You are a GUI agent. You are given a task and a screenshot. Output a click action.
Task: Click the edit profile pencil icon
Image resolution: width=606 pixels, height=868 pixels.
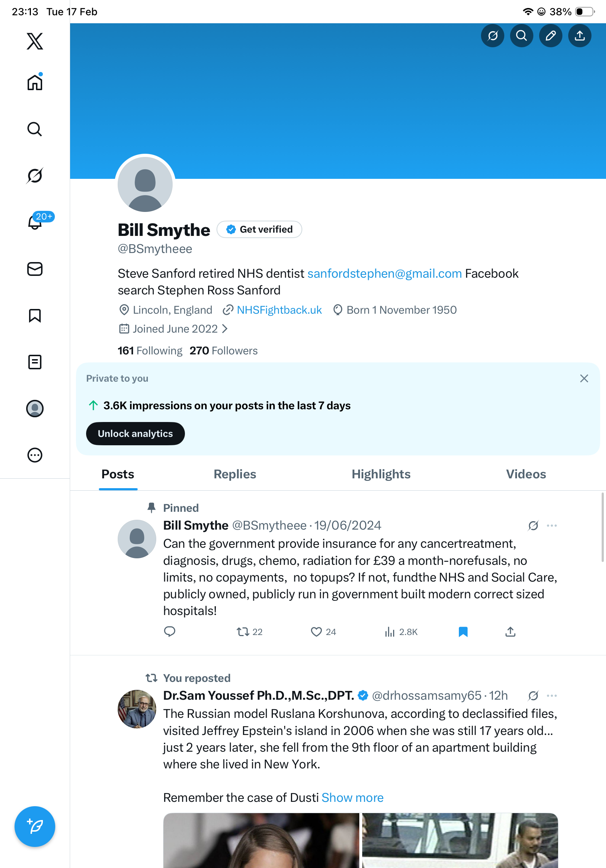550,36
